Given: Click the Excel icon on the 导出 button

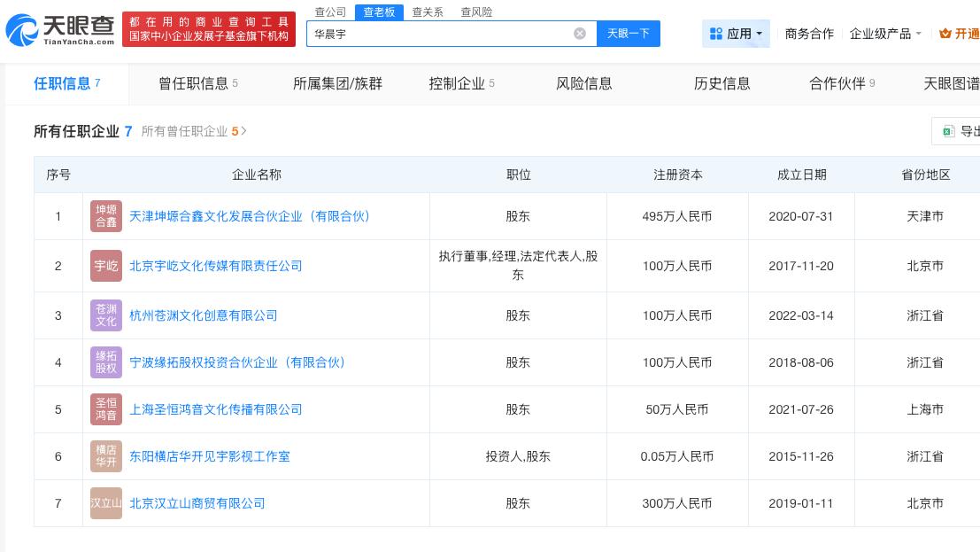Looking at the screenshot, I should click(948, 131).
